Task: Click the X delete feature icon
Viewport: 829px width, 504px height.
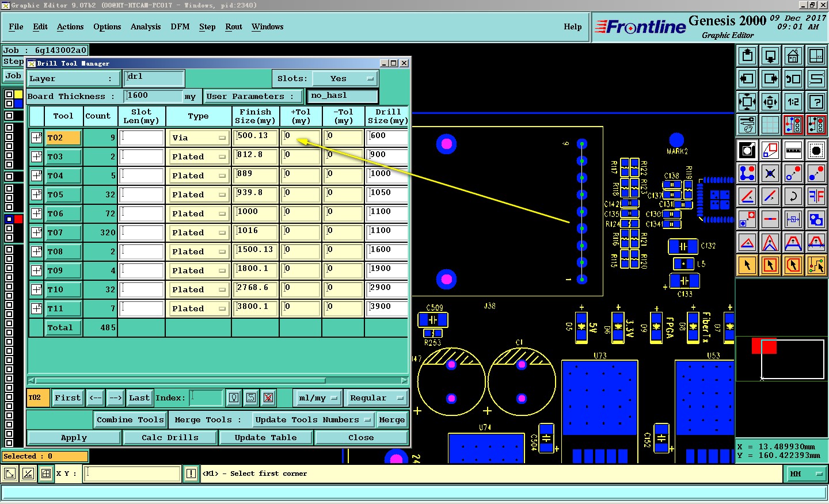Action: coord(770,173)
